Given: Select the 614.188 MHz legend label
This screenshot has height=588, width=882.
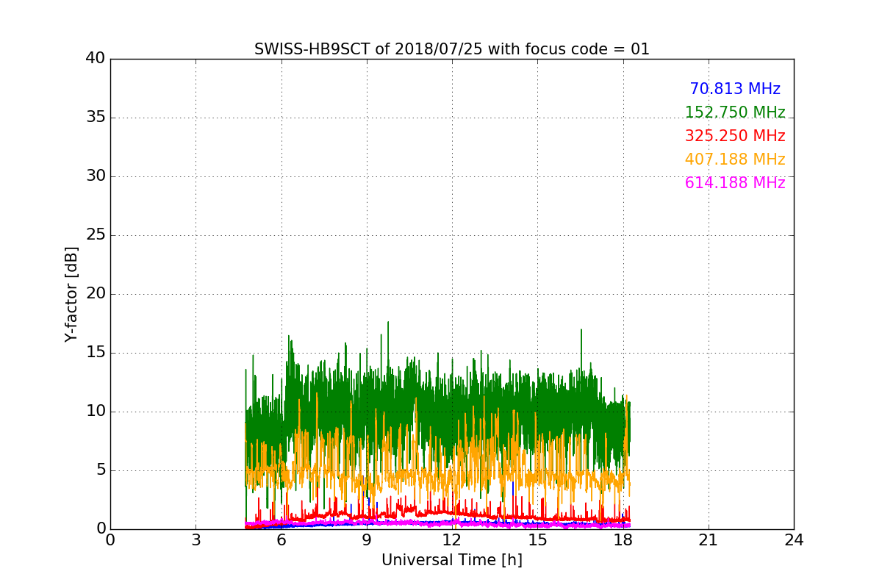Looking at the screenshot, I should point(735,183).
